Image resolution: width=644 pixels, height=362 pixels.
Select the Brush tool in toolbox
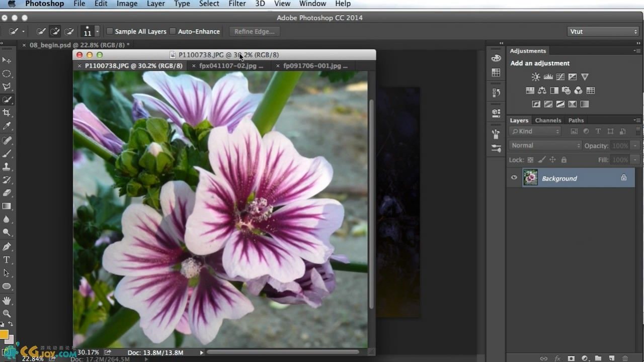click(x=7, y=154)
